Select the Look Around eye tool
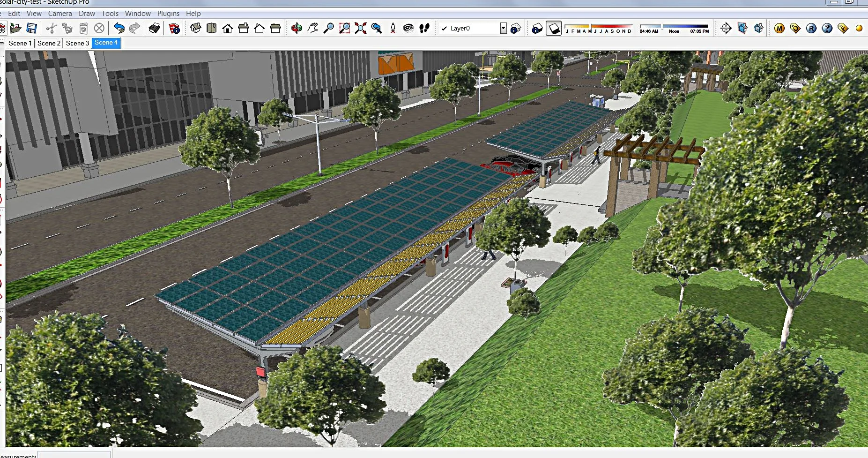The image size is (868, 458). pos(408,28)
